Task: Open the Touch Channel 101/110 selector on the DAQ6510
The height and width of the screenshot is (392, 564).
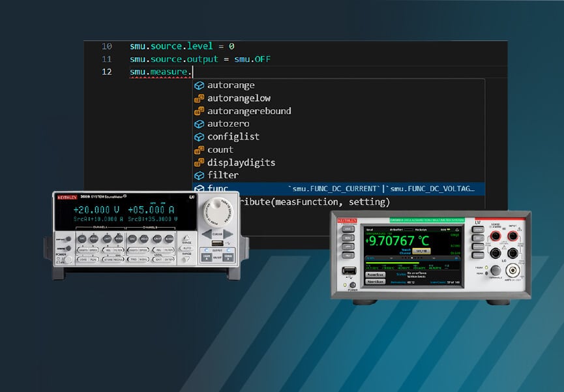Action: [422, 250]
